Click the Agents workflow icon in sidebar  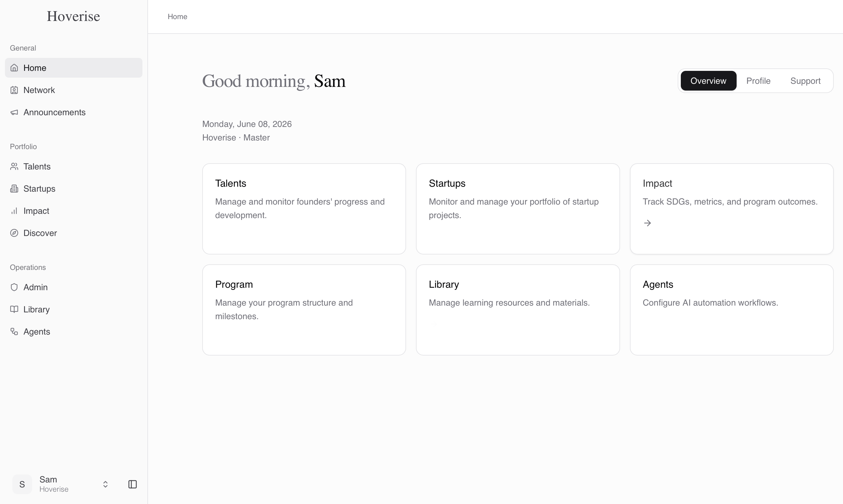[x=14, y=331]
